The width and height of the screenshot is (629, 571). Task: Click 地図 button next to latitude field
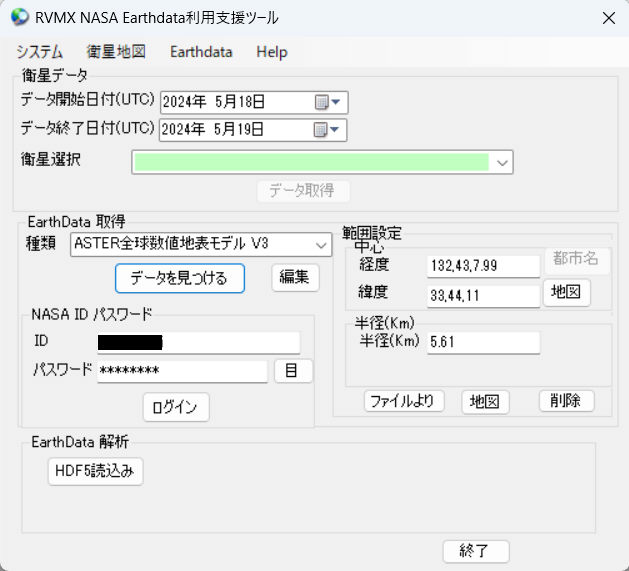[566, 293]
